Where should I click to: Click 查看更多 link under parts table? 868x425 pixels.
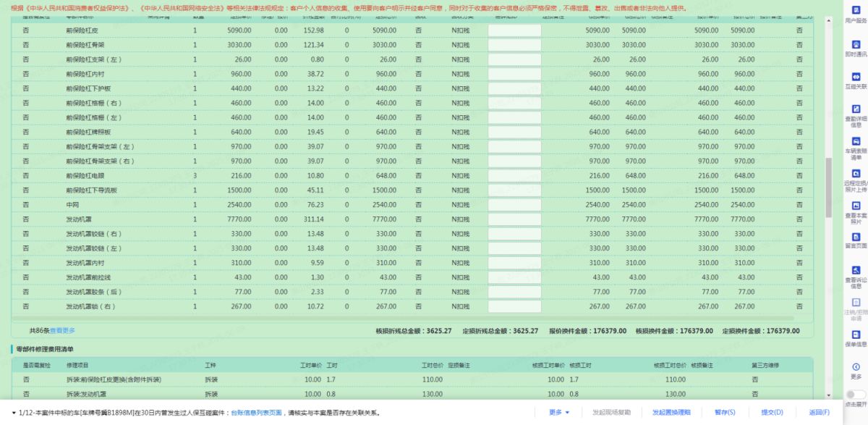pos(61,331)
